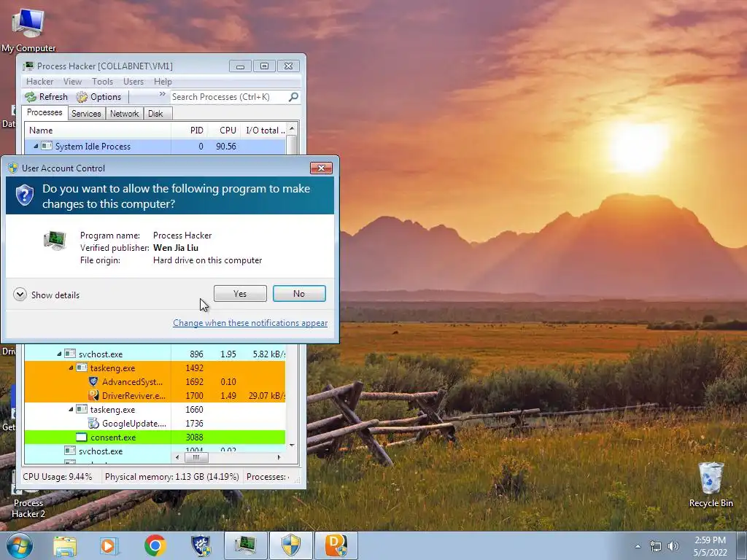Click the horizontal scrollbar thumb in process list

click(196, 457)
